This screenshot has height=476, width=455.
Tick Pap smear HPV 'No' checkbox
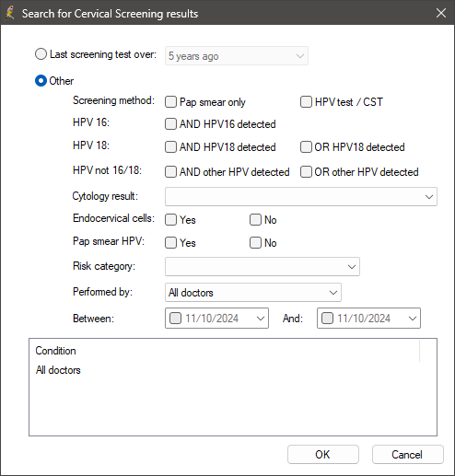click(255, 243)
